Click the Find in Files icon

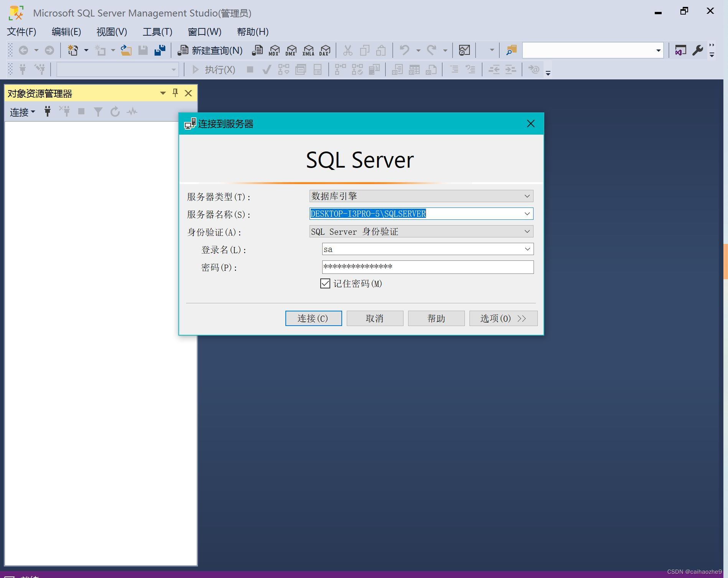coord(511,50)
